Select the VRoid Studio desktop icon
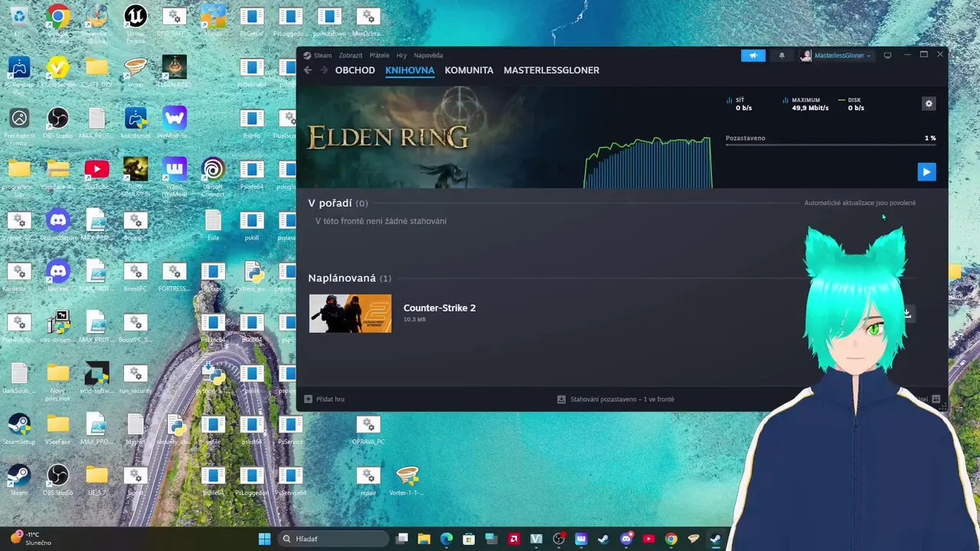 point(57,71)
